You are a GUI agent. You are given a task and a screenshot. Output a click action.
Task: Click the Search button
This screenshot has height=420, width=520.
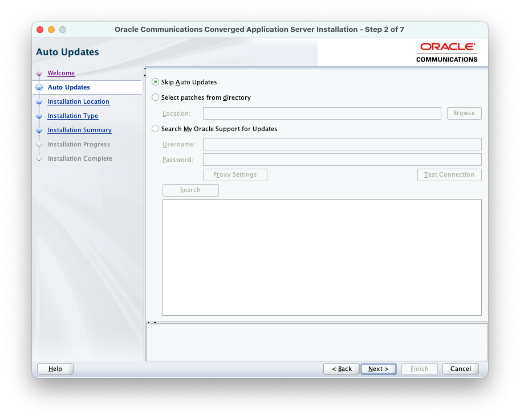tap(190, 190)
